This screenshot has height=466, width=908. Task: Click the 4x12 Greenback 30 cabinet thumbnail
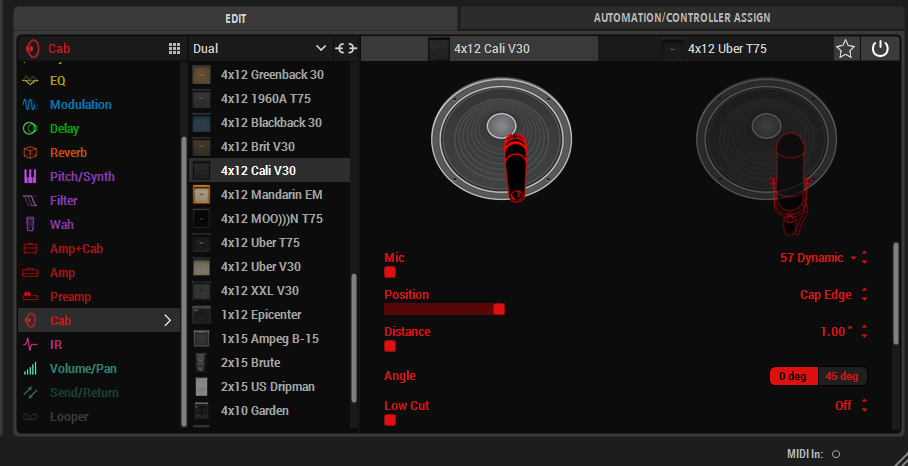point(202,75)
